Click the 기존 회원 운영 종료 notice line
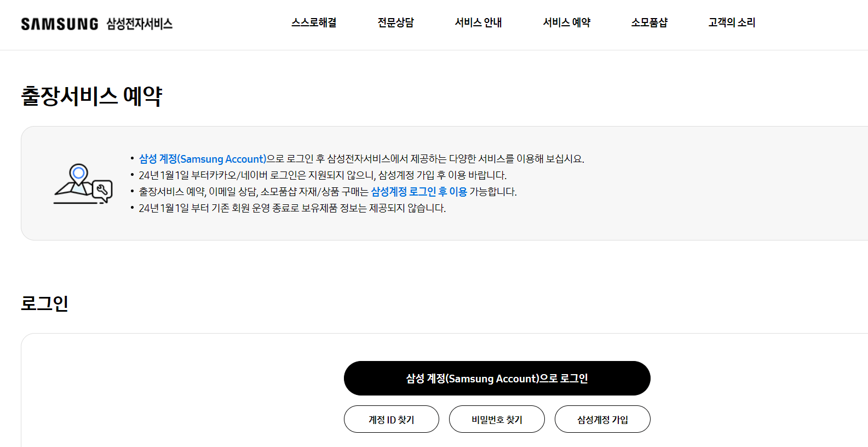The width and height of the screenshot is (868, 447). (292, 208)
